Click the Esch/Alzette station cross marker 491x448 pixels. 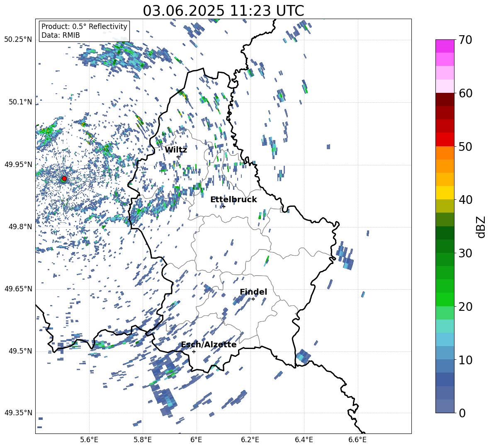[194, 351]
